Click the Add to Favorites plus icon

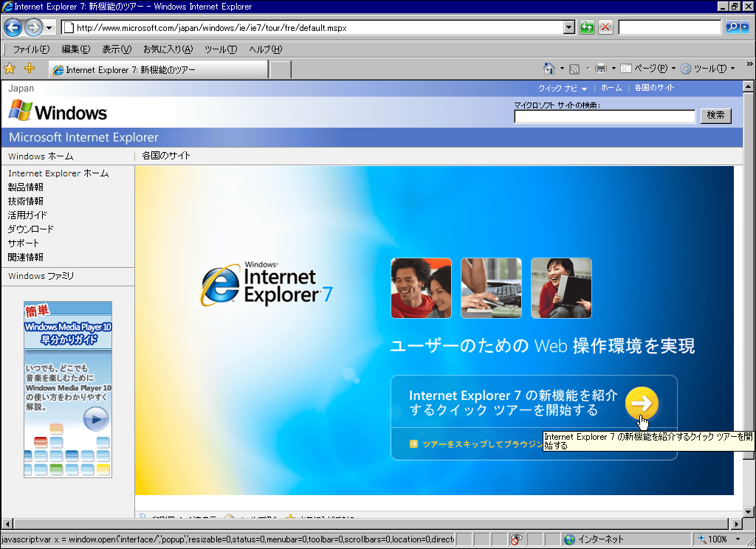[x=30, y=69]
